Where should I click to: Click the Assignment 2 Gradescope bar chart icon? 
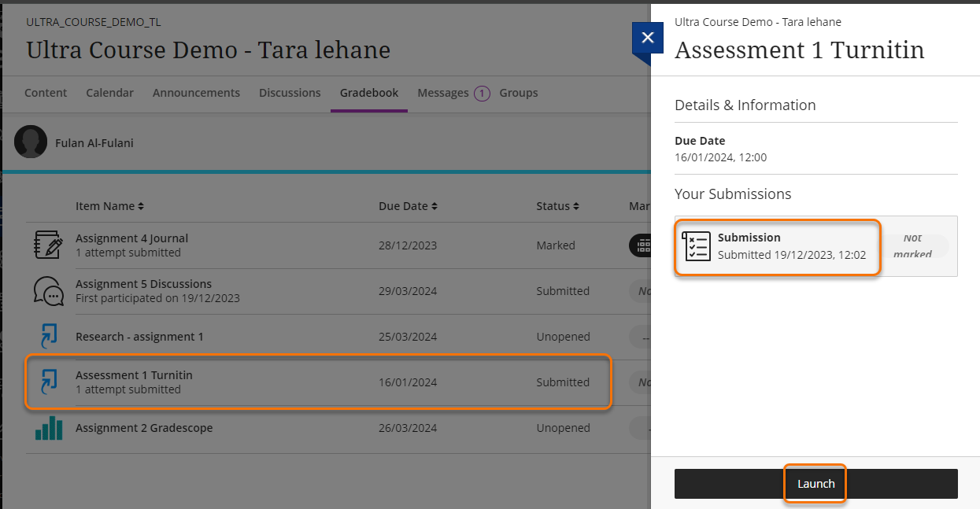pyautogui.click(x=48, y=428)
